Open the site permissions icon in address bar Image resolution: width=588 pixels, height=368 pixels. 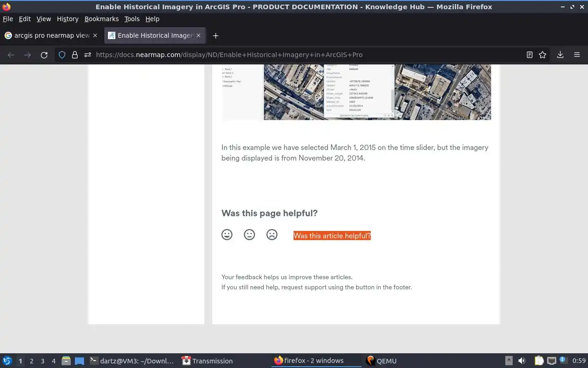[x=87, y=55]
